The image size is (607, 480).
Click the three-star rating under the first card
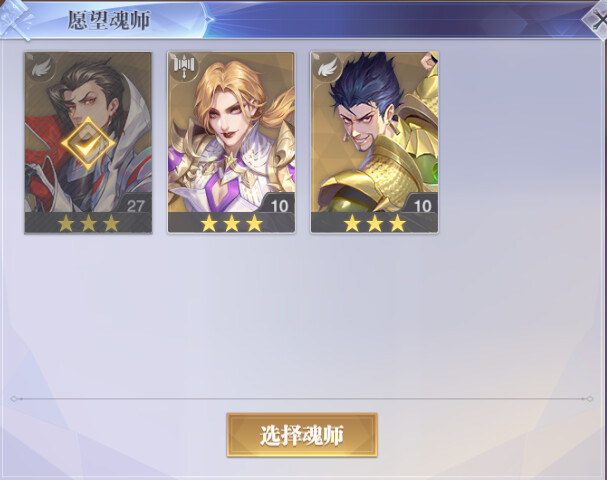[x=88, y=223]
